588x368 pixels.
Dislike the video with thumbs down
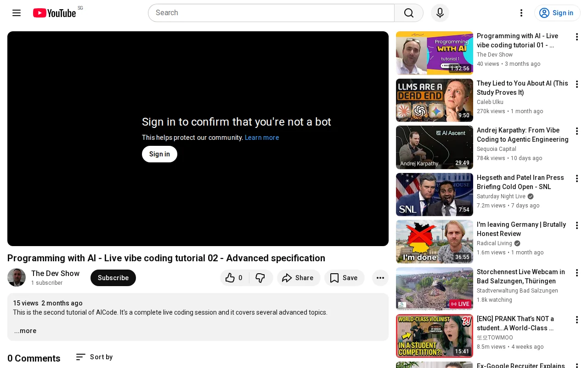[261, 278]
